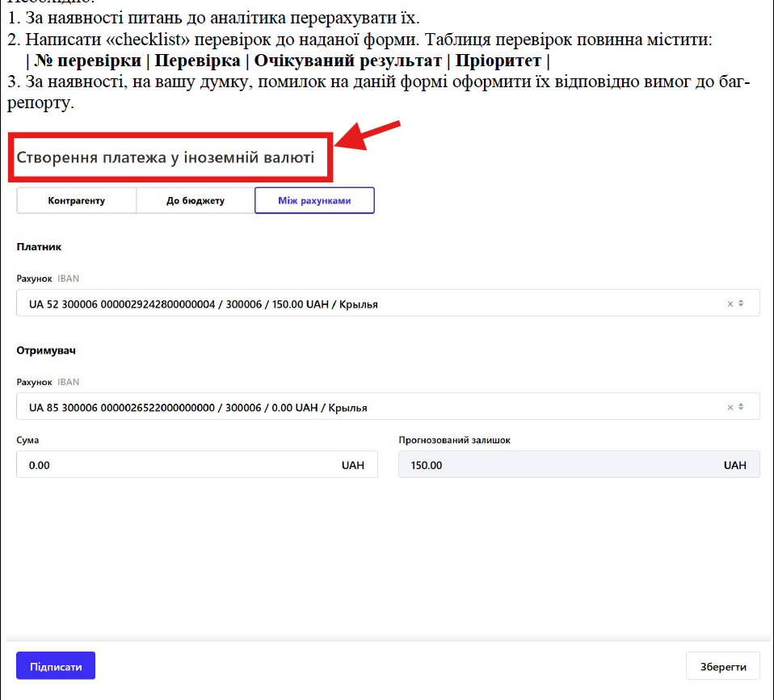Expand the recipient account dropdown arrows
Image resolution: width=774 pixels, height=700 pixels.
[741, 407]
